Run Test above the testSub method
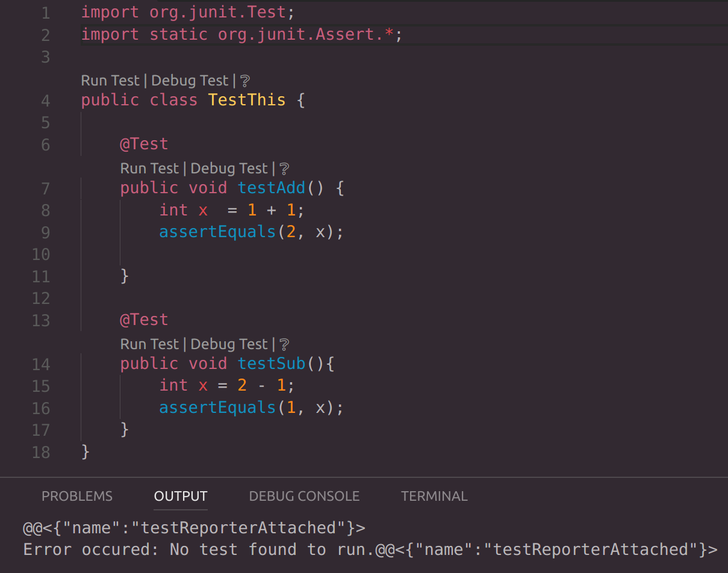Viewport: 728px width, 573px height. [x=149, y=344]
